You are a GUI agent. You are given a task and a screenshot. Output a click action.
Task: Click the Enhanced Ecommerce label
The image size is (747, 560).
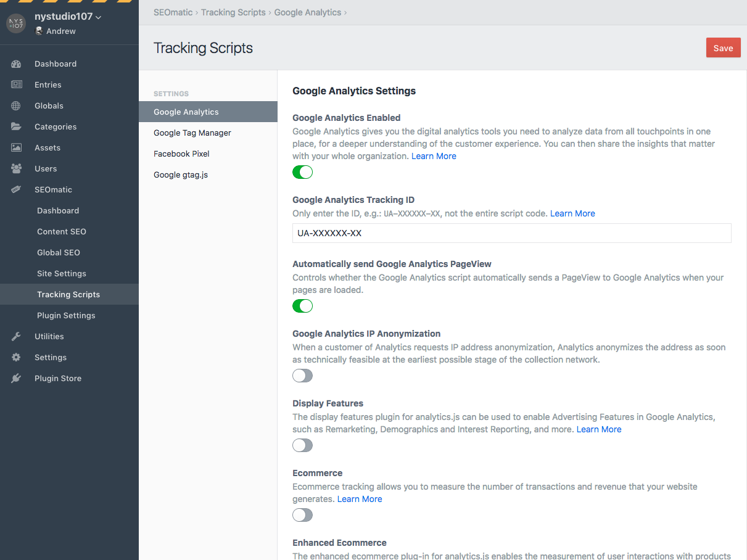339,543
